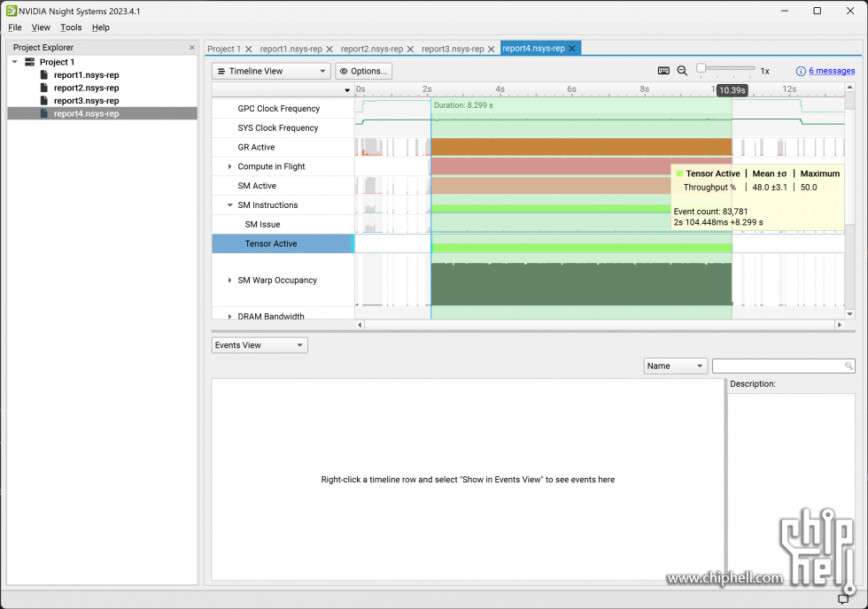
Task: Close the report4.nsys-rep tab
Action: click(572, 48)
